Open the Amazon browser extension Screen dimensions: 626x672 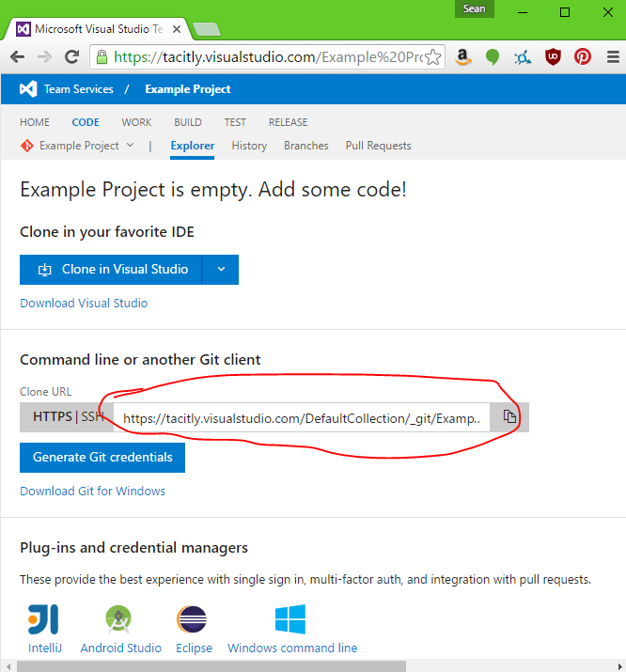coord(462,57)
